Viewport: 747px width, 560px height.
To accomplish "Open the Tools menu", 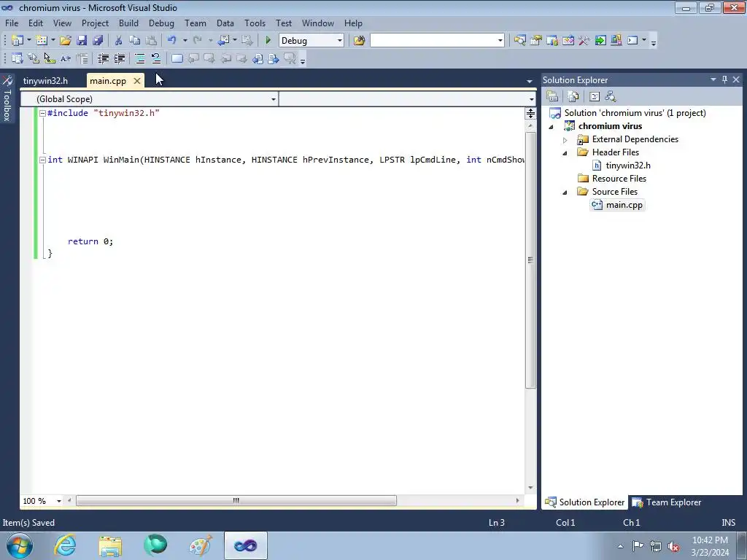I will click(255, 23).
